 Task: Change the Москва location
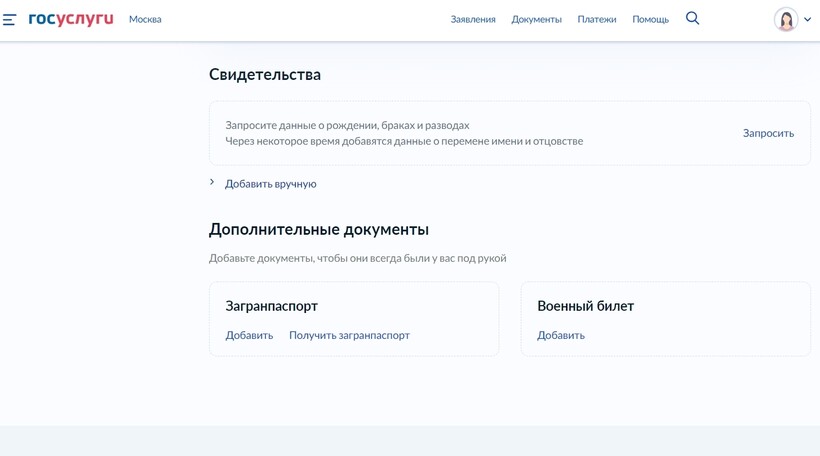pyautogui.click(x=145, y=19)
